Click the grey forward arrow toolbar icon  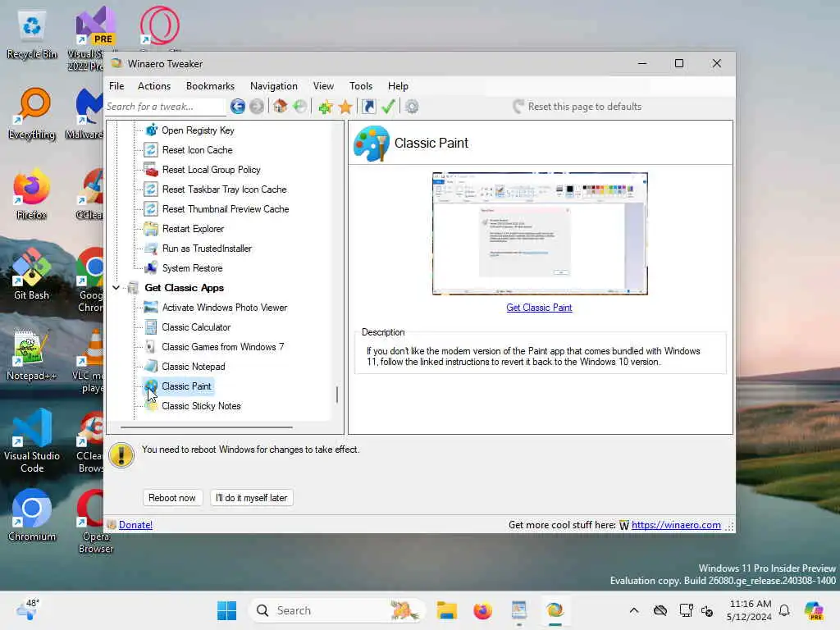[x=257, y=107]
